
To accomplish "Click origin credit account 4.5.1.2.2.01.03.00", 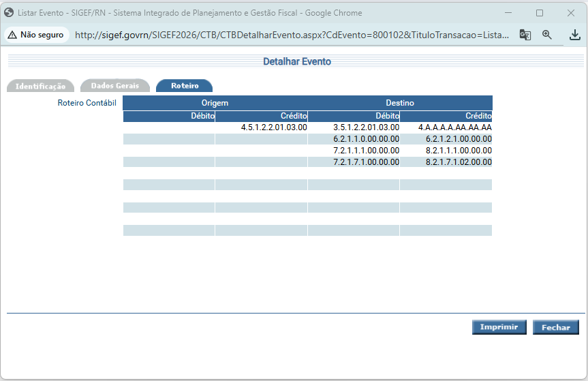I will [274, 127].
